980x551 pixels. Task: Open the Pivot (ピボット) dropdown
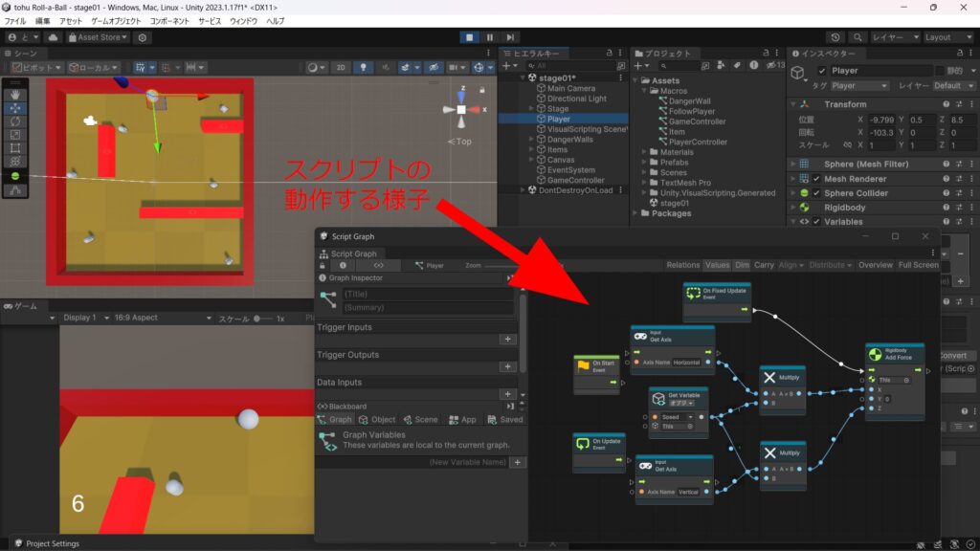coord(37,68)
